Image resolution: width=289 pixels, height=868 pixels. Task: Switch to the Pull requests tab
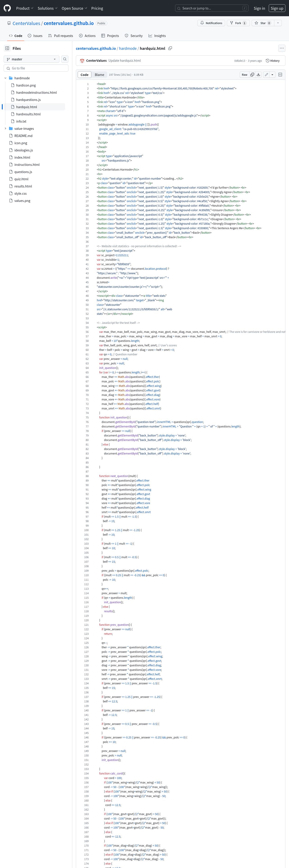pos(61,36)
